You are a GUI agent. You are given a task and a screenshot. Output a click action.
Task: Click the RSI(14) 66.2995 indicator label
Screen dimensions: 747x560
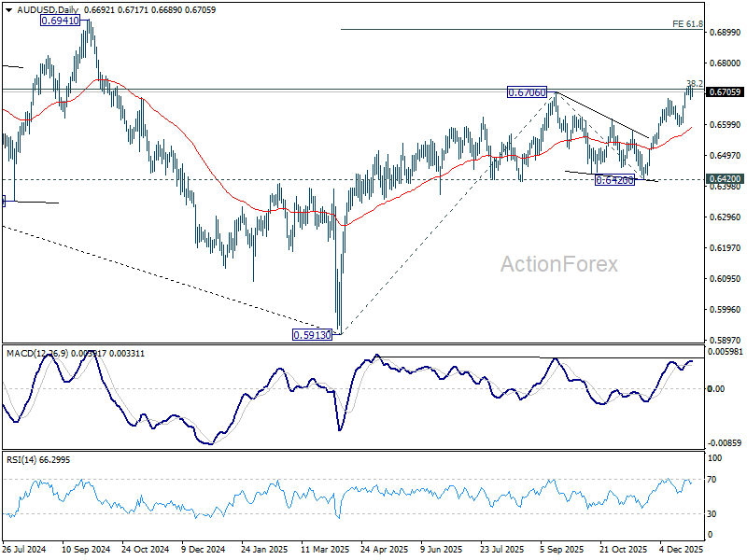click(x=38, y=460)
